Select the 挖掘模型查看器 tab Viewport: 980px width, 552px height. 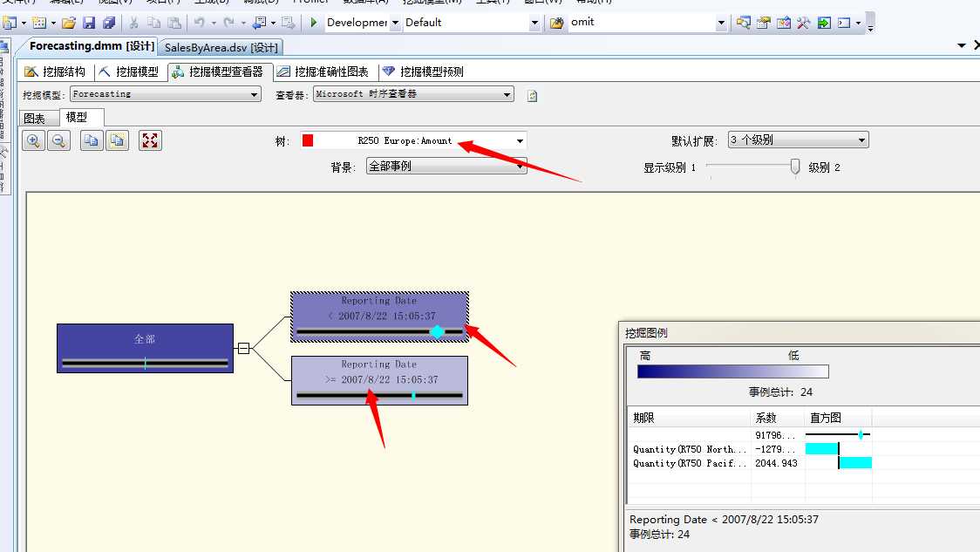[x=218, y=72]
